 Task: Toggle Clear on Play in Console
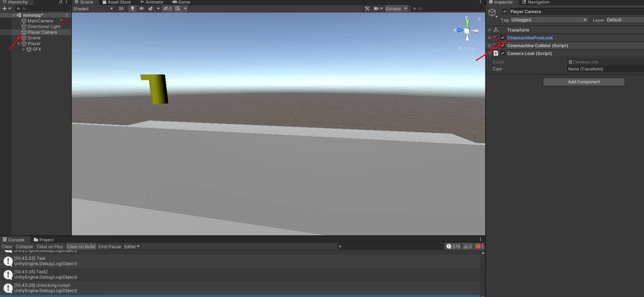[50, 247]
